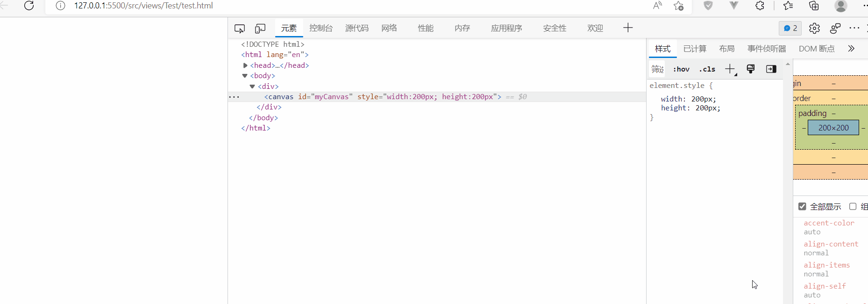Click the align-self computed property

pyautogui.click(x=825, y=286)
